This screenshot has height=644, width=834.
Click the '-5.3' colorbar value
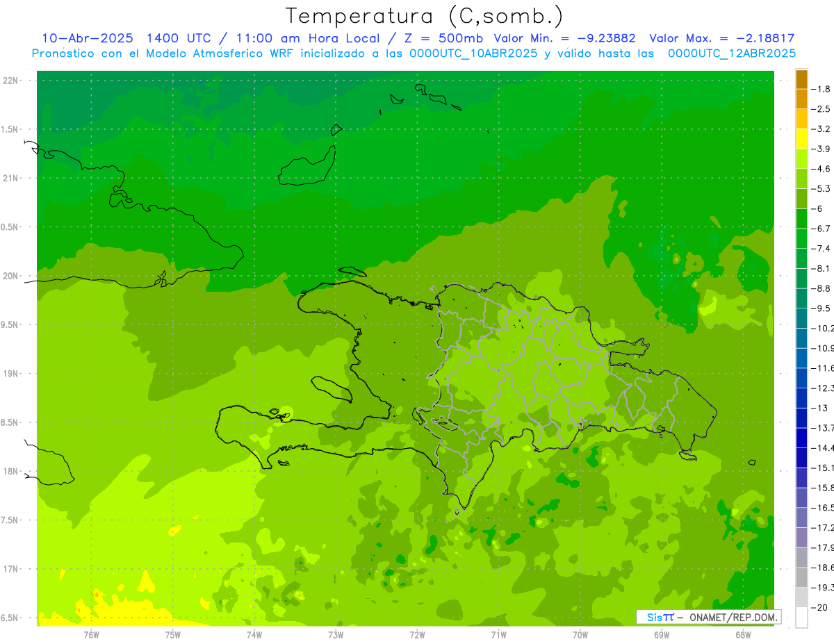pos(821,188)
